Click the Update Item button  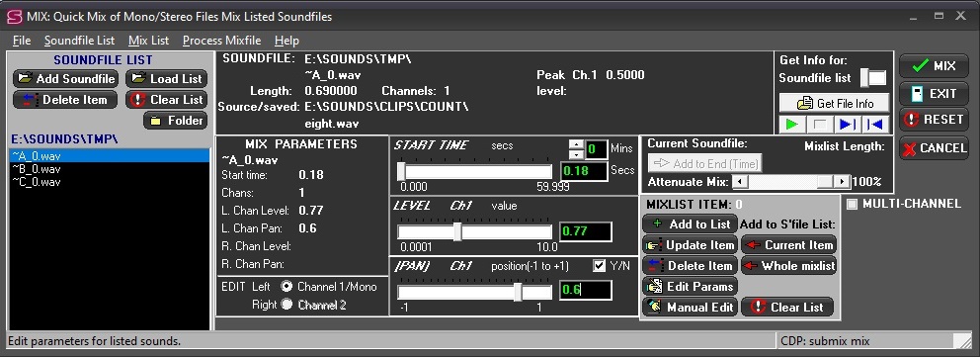click(690, 245)
